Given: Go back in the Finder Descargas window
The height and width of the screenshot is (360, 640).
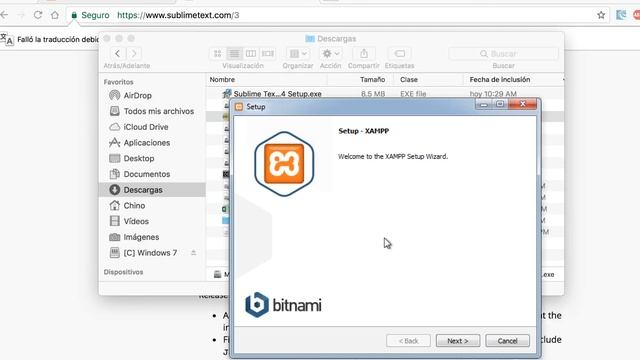Looking at the screenshot, I should tap(118, 53).
